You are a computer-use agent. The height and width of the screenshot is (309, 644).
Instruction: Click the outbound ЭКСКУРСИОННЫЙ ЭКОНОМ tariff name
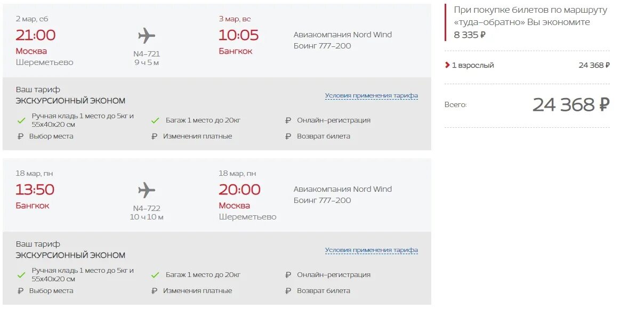pos(70,101)
